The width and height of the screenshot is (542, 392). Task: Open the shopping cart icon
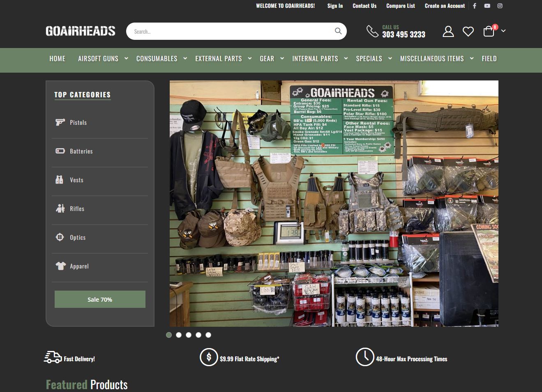488,30
